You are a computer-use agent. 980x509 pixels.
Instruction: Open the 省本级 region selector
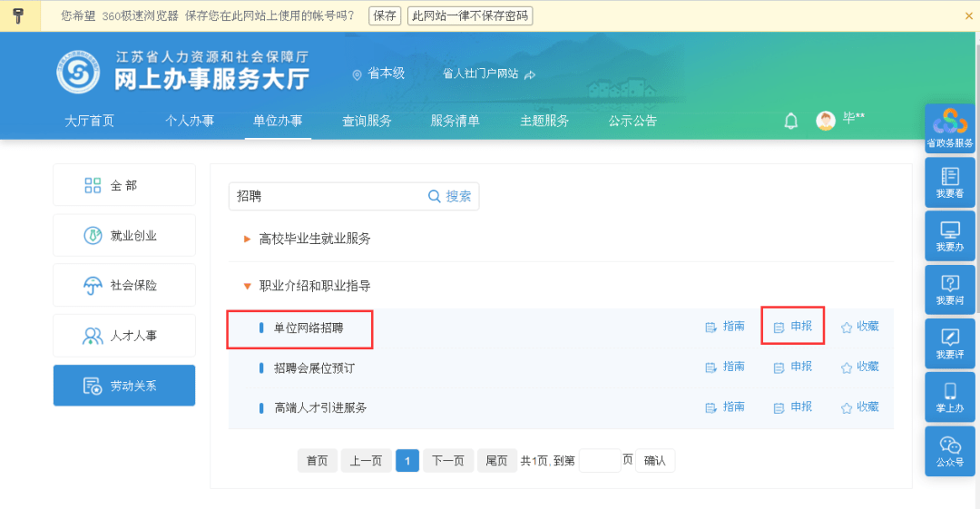tap(378, 73)
